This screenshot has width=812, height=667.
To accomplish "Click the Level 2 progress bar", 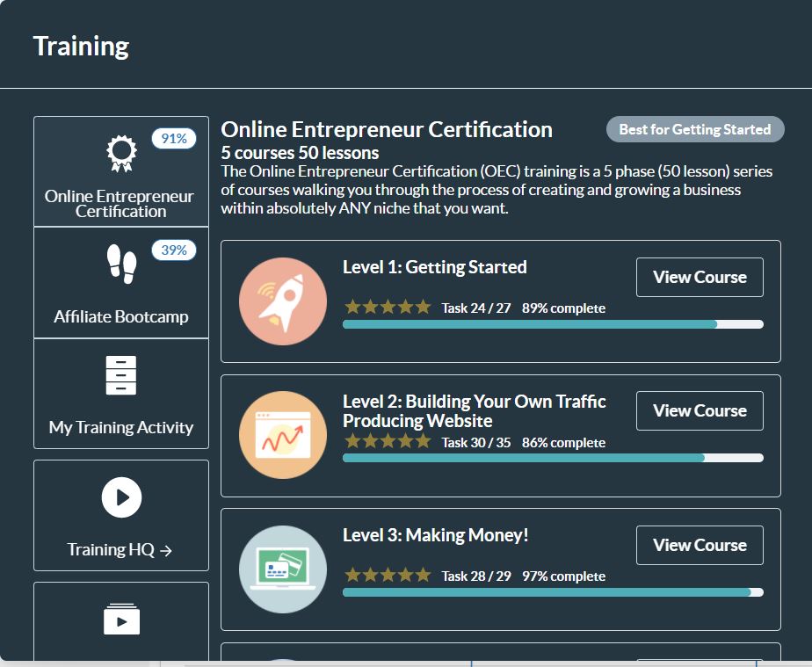I will click(x=553, y=458).
